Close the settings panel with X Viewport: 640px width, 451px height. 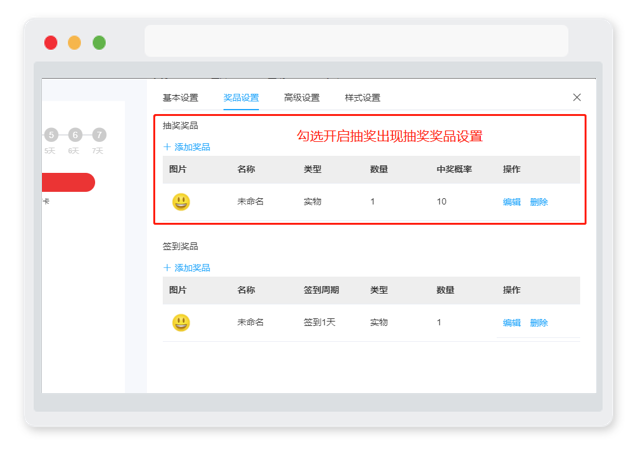tap(577, 97)
